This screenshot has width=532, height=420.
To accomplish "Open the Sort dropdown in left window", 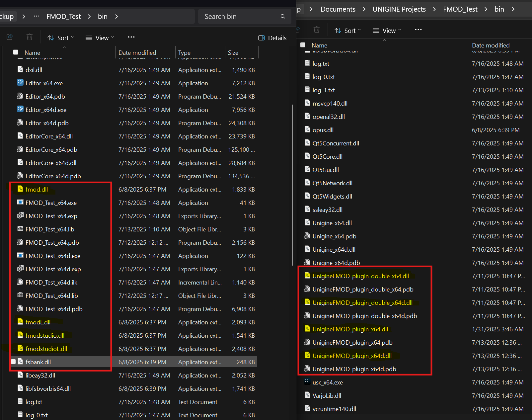I will coord(61,38).
